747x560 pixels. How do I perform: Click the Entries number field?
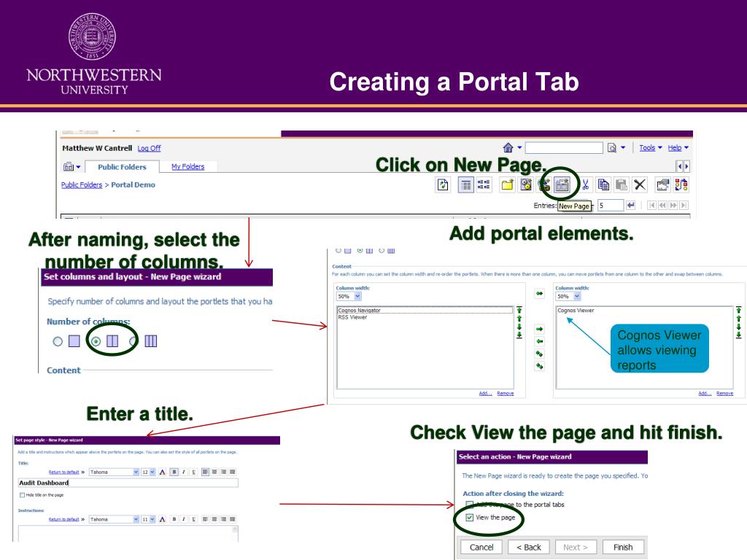pyautogui.click(x=611, y=205)
